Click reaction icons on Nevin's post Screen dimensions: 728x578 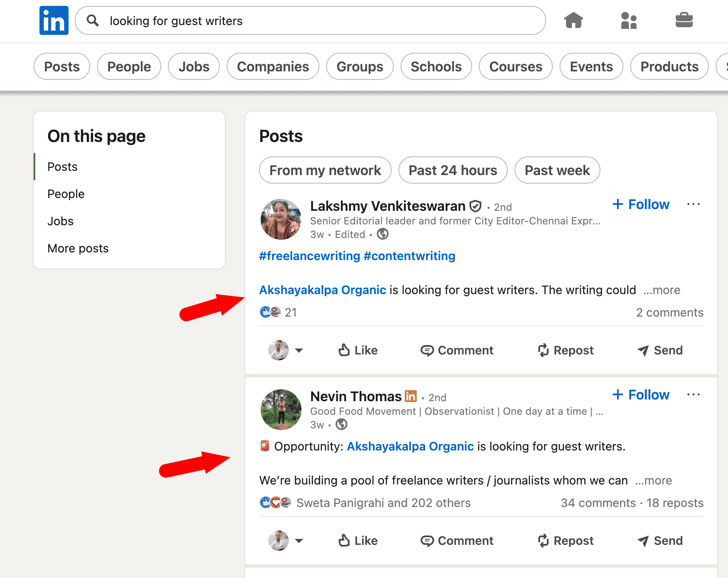276,503
